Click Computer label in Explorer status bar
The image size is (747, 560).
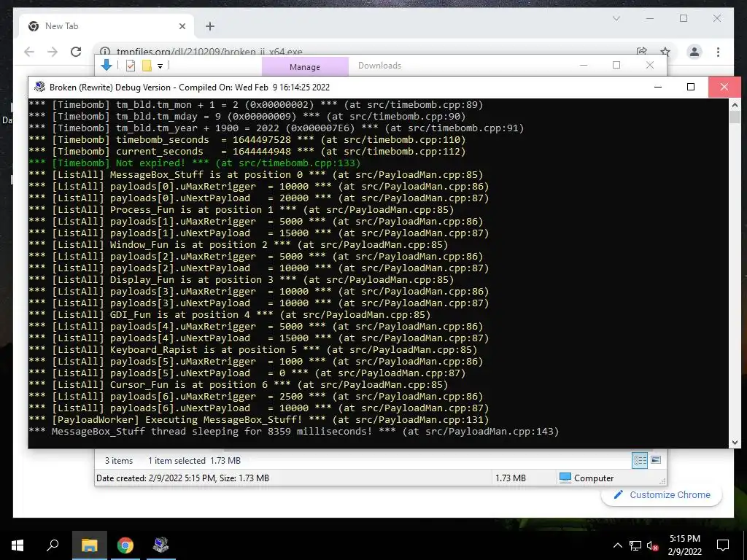pos(594,478)
